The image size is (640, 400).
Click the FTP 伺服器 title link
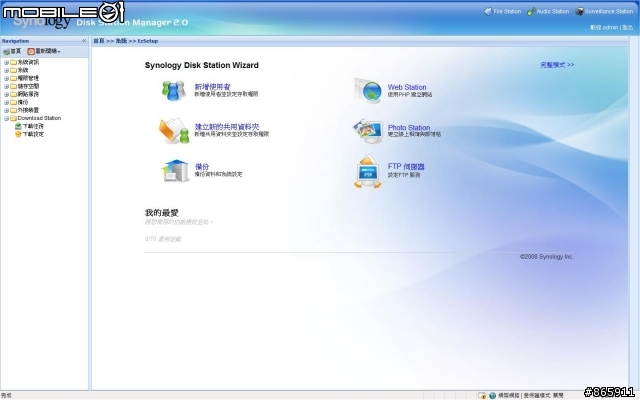(406, 167)
